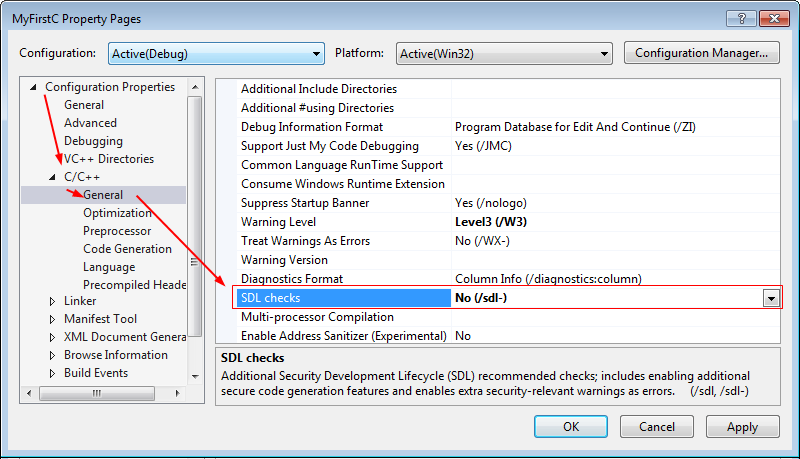This screenshot has height=459, width=800.
Task: Collapse the C/C++ tree node
Action: pos(53,177)
